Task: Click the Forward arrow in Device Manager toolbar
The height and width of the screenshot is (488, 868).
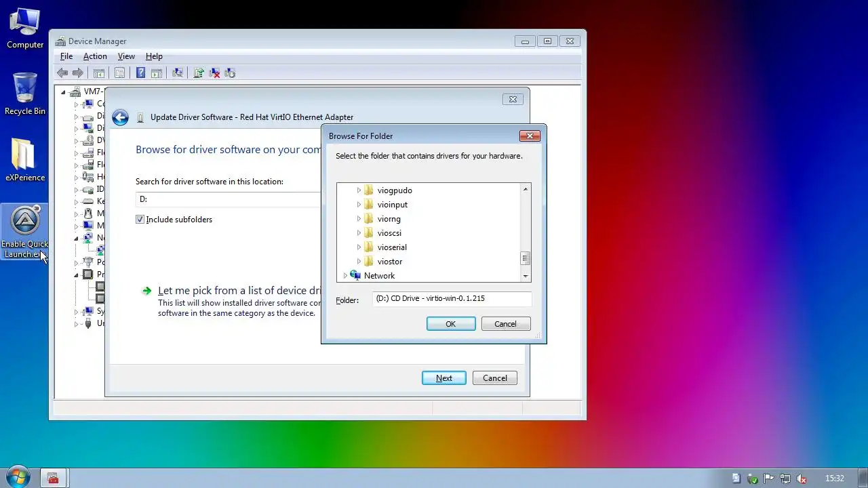Action: coord(78,73)
